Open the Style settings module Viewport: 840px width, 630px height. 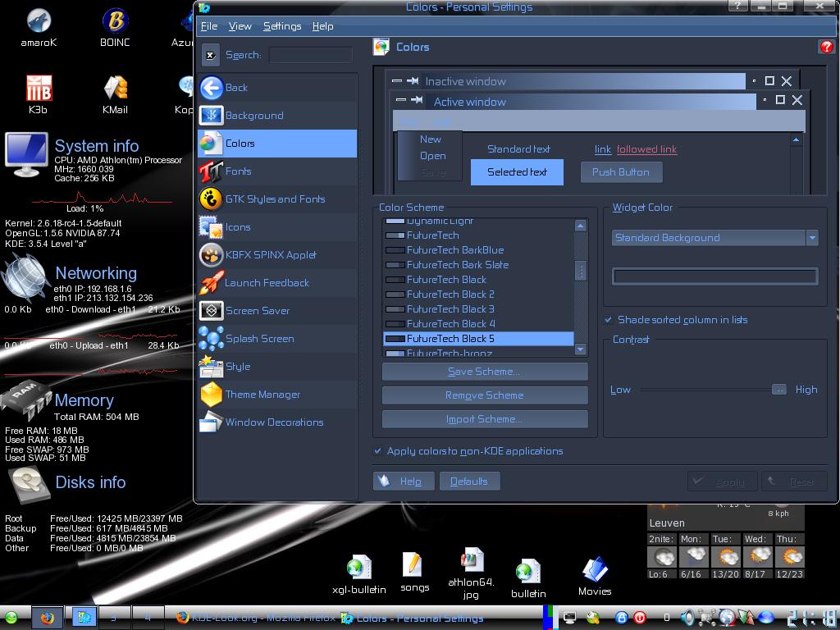point(277,366)
